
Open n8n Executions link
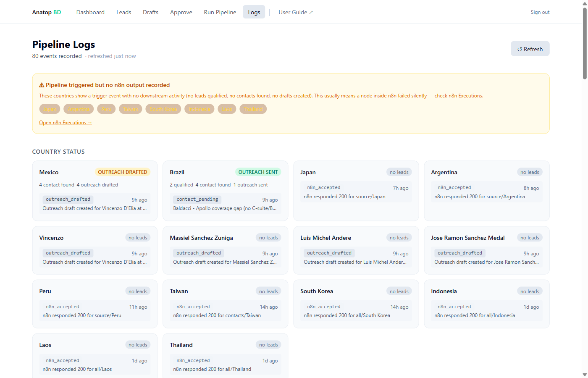coord(66,123)
